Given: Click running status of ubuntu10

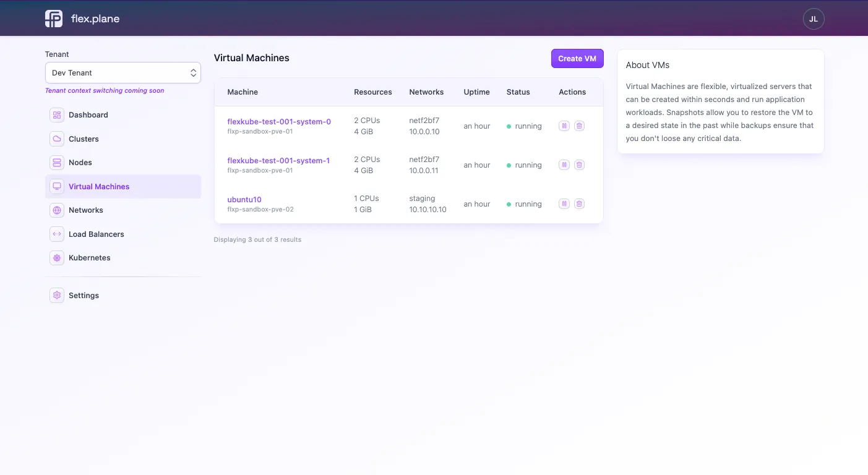Looking at the screenshot, I should (x=524, y=204).
